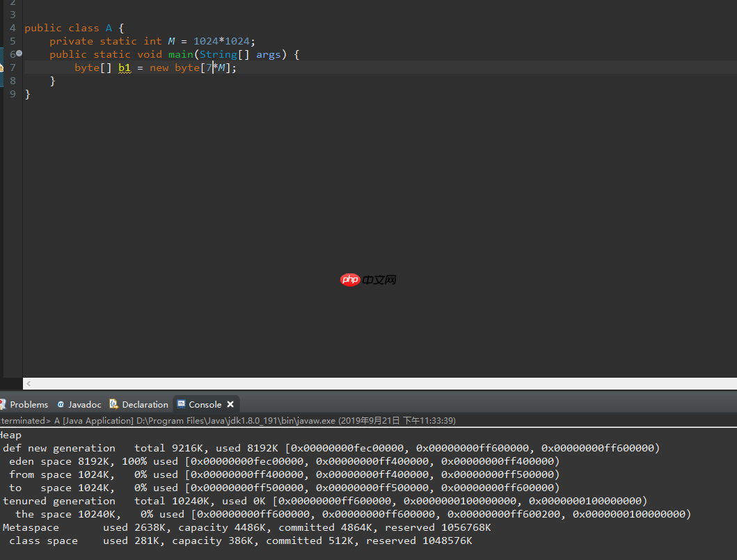The width and height of the screenshot is (737, 560).
Task: Collapse main method fold marker on line 6
Action: (x=19, y=54)
